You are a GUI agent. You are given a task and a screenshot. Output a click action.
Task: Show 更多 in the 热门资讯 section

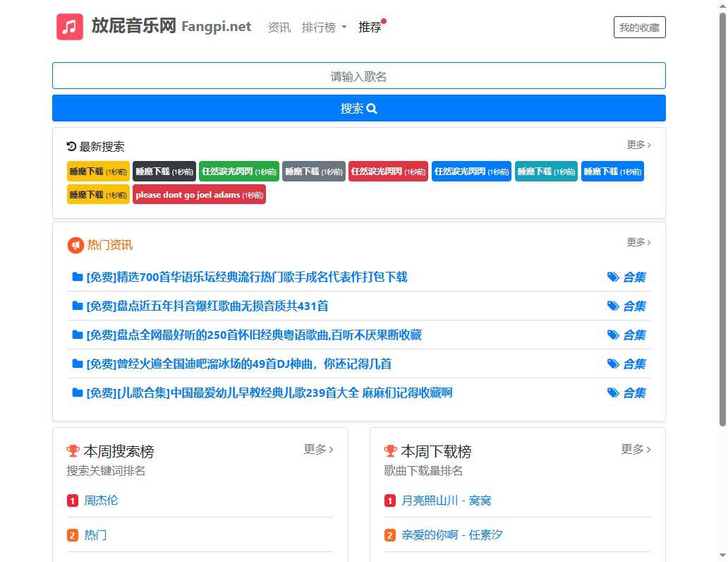coord(638,242)
